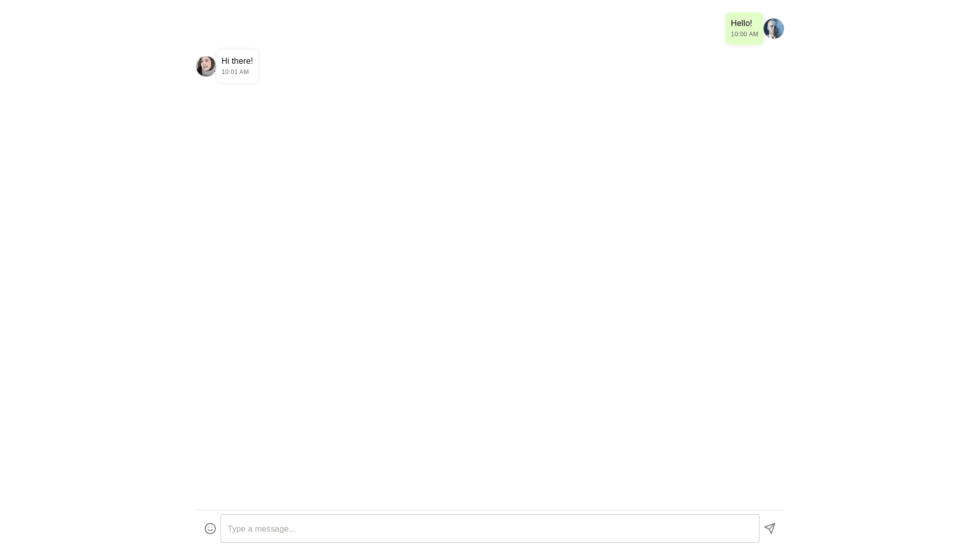Viewport: 980px width, 551px height.
Task: Send message with the paper plane icon
Action: [x=770, y=529]
